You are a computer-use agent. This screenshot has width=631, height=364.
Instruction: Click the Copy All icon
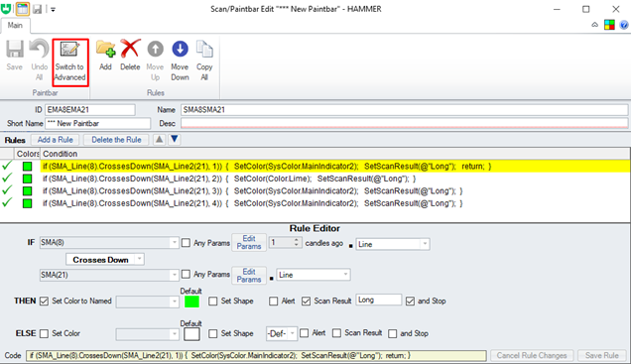coord(204,49)
